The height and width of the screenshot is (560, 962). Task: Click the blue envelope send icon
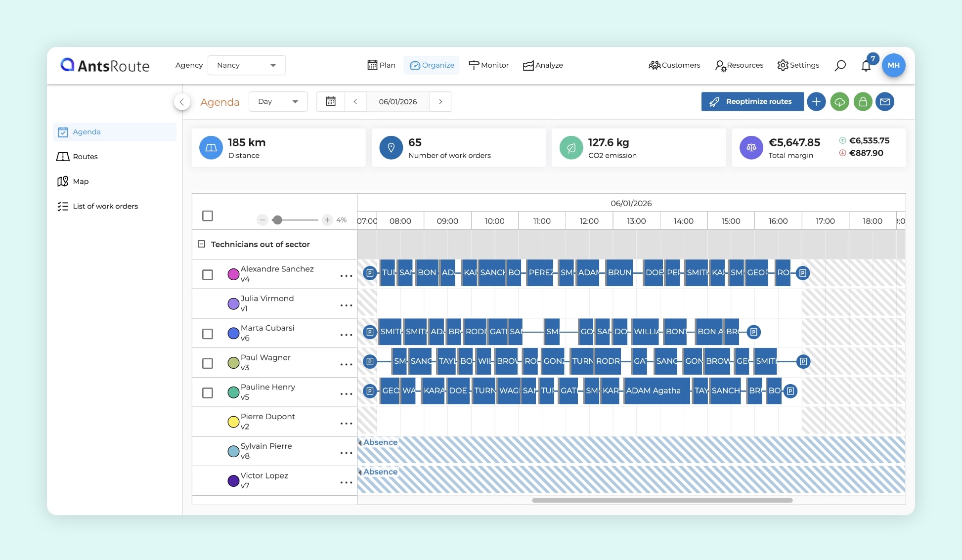pyautogui.click(x=885, y=102)
